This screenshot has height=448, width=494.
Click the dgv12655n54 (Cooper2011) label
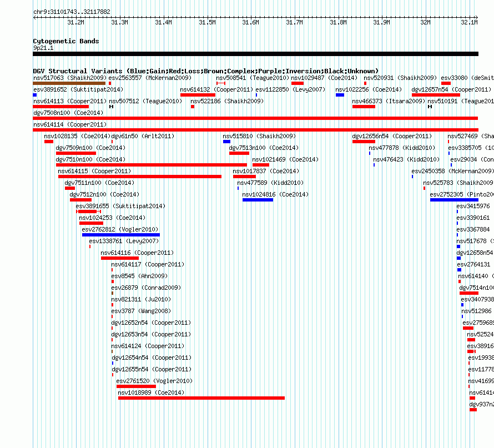[x=152, y=369]
